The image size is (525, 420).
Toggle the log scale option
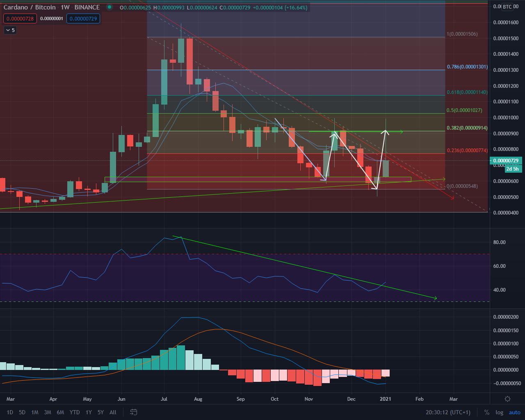pyautogui.click(x=499, y=412)
